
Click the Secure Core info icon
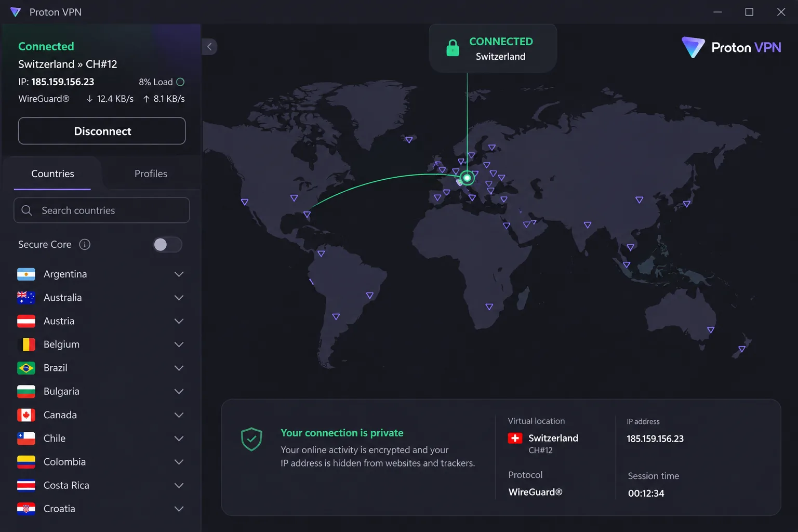(x=85, y=244)
